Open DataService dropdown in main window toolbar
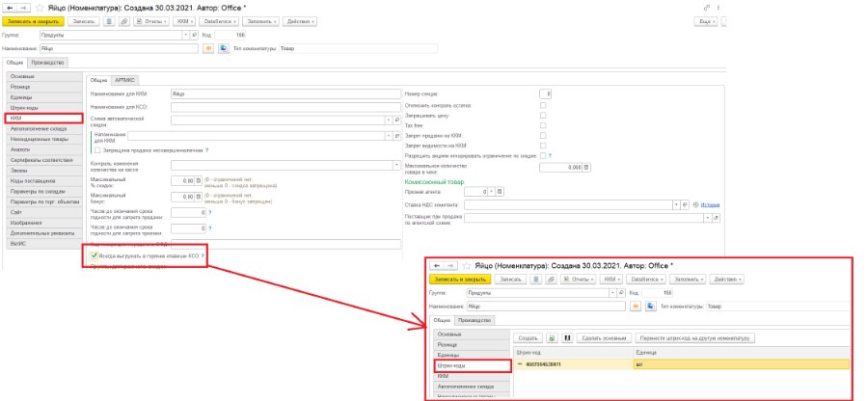 click(219, 21)
